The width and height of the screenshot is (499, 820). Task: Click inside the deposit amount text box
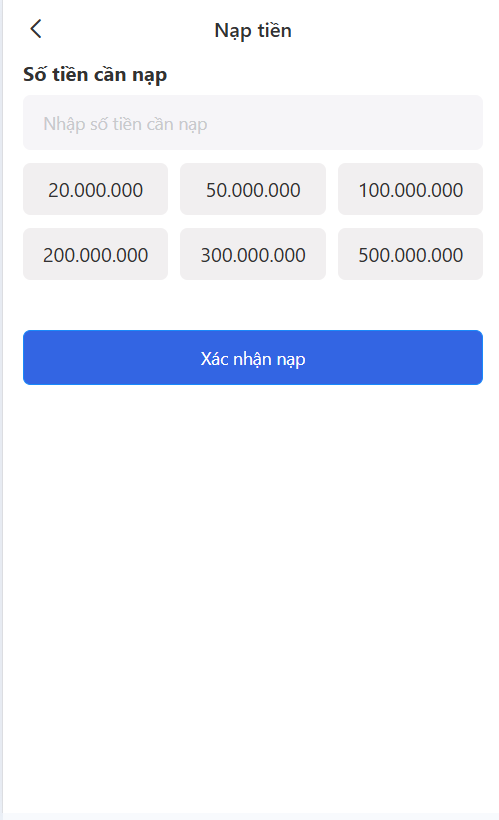(253, 123)
